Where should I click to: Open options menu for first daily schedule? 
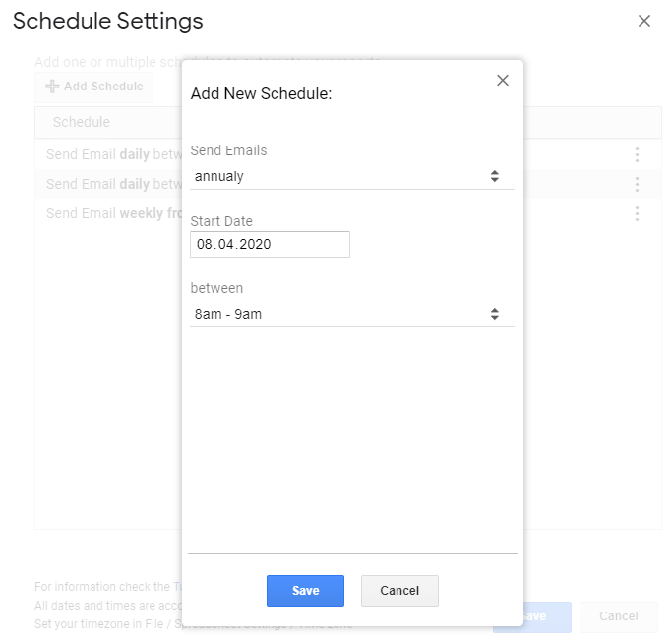tap(637, 154)
